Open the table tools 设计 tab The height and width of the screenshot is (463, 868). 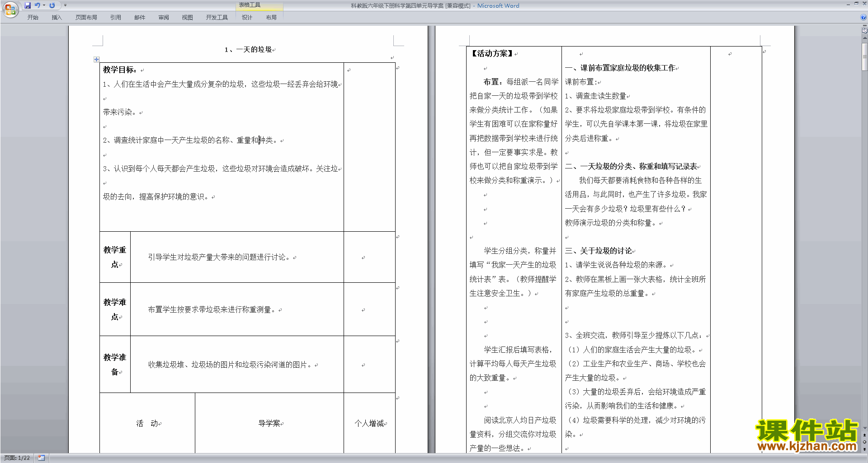pos(247,18)
